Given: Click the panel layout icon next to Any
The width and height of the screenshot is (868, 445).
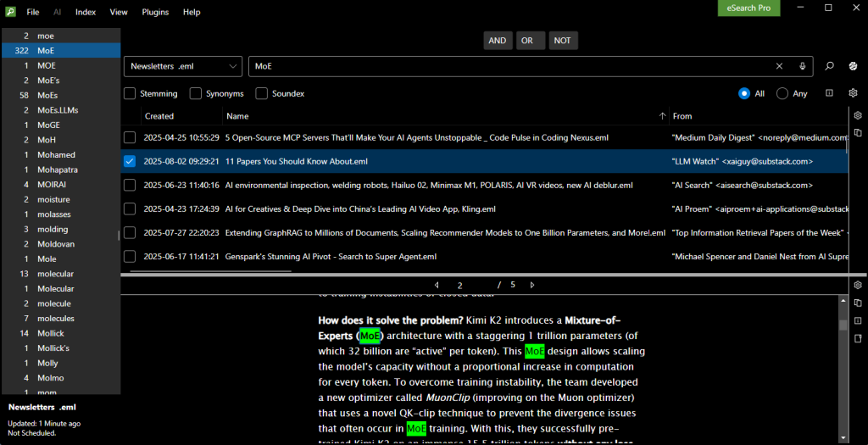Looking at the screenshot, I should [829, 93].
